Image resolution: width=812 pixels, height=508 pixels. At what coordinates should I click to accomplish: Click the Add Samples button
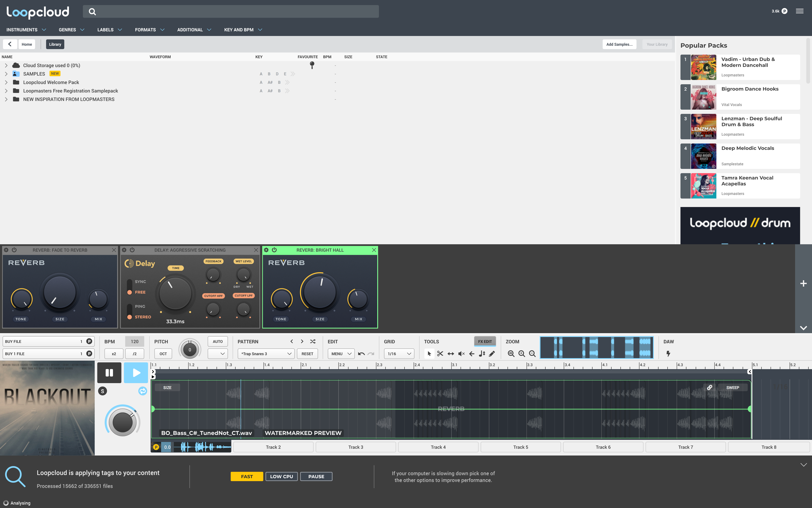pos(619,44)
